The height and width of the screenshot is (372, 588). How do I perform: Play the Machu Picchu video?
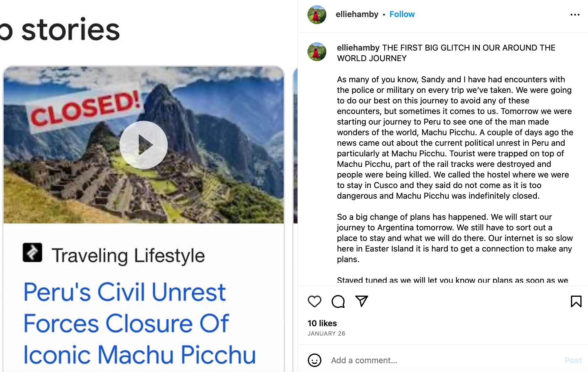click(144, 145)
